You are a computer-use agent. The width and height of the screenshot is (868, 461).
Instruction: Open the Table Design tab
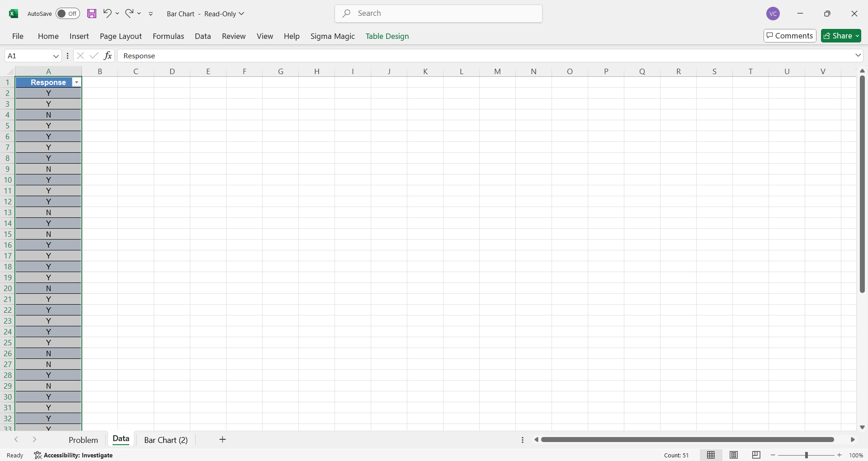(x=387, y=36)
